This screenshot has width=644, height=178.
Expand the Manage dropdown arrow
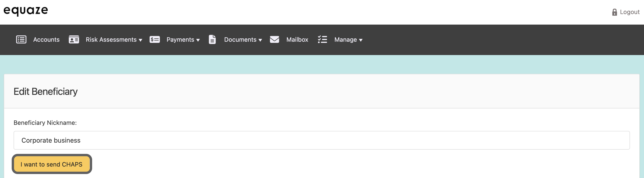pyautogui.click(x=361, y=40)
